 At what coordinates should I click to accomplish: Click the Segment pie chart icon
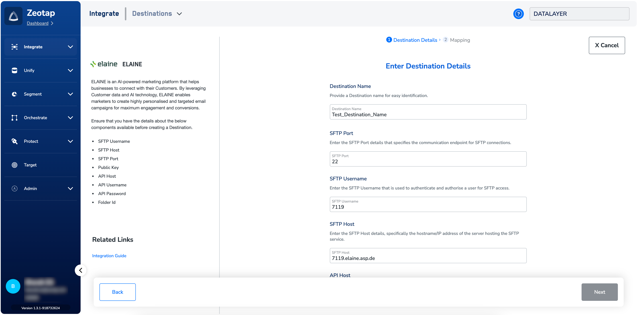pyautogui.click(x=15, y=94)
